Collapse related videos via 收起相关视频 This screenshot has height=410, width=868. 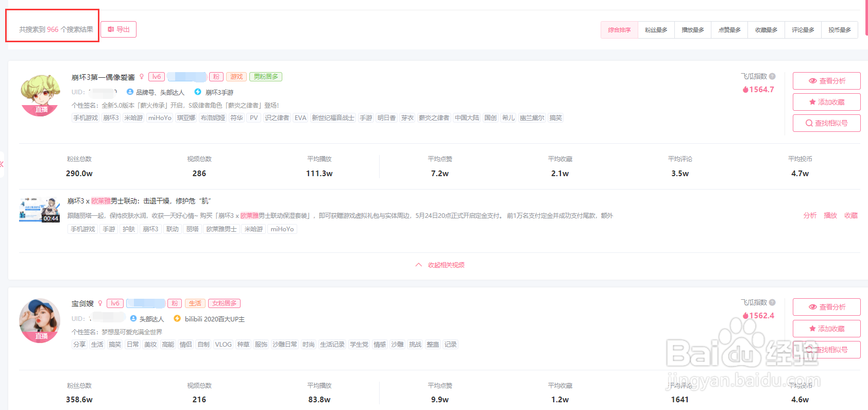440,265
